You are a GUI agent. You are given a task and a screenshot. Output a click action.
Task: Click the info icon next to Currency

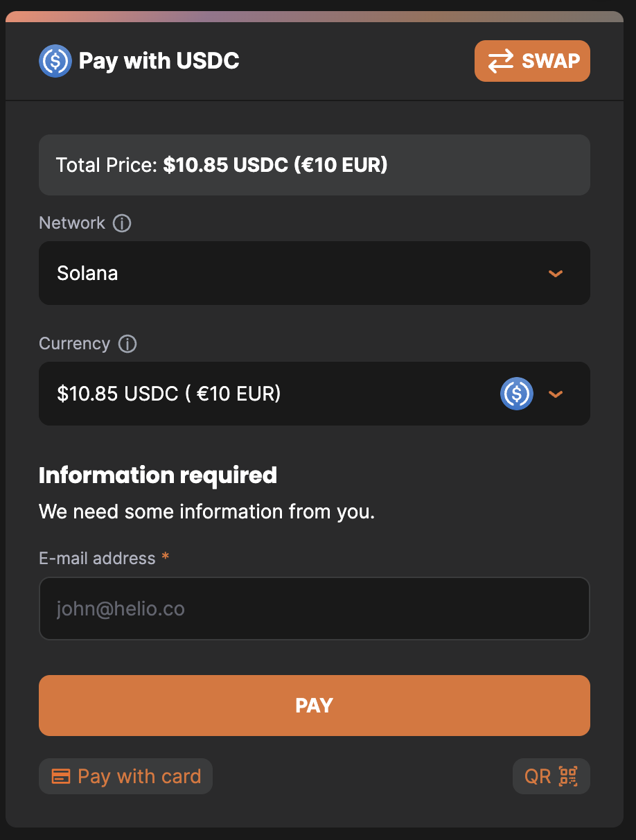coord(127,344)
